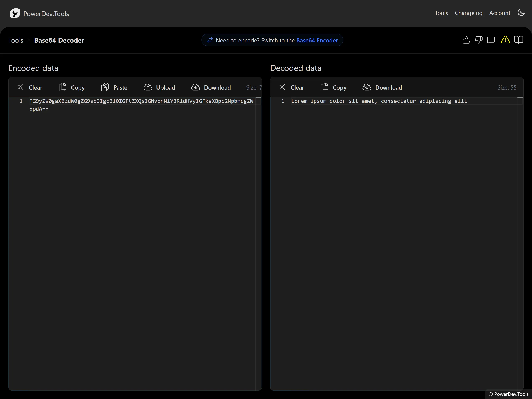
Task: Go to Tools in the breadcrumb
Action: pyautogui.click(x=16, y=40)
